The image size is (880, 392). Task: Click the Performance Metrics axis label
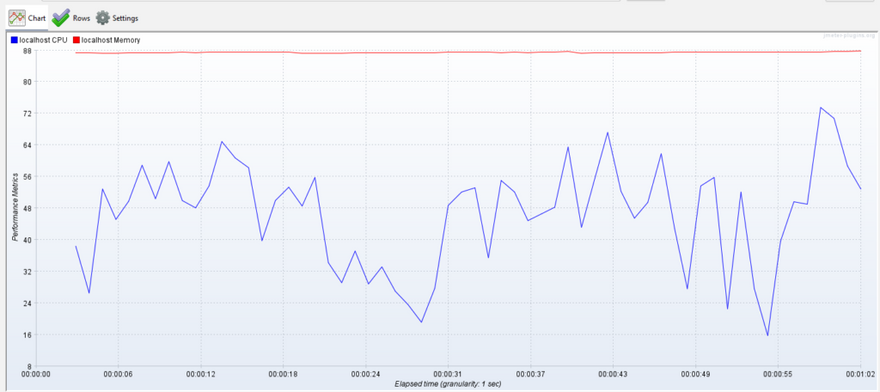(x=15, y=208)
